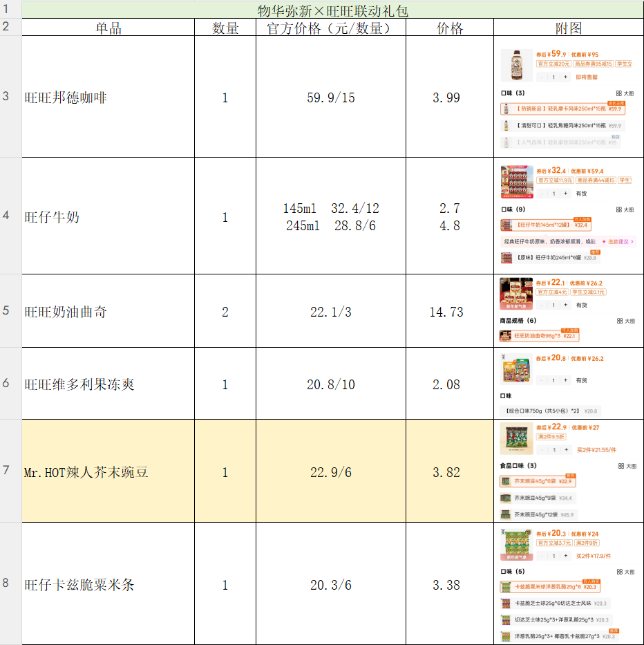Select entire row 6 via its row header
The width and height of the screenshot is (644, 645).
pos(10,384)
